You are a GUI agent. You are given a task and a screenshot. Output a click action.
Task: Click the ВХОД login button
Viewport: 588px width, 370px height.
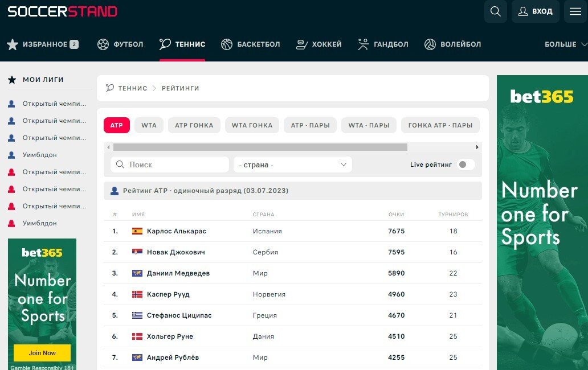tap(535, 11)
